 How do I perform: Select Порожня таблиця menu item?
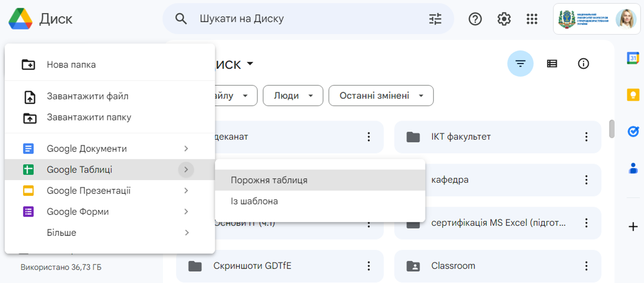coord(269,180)
